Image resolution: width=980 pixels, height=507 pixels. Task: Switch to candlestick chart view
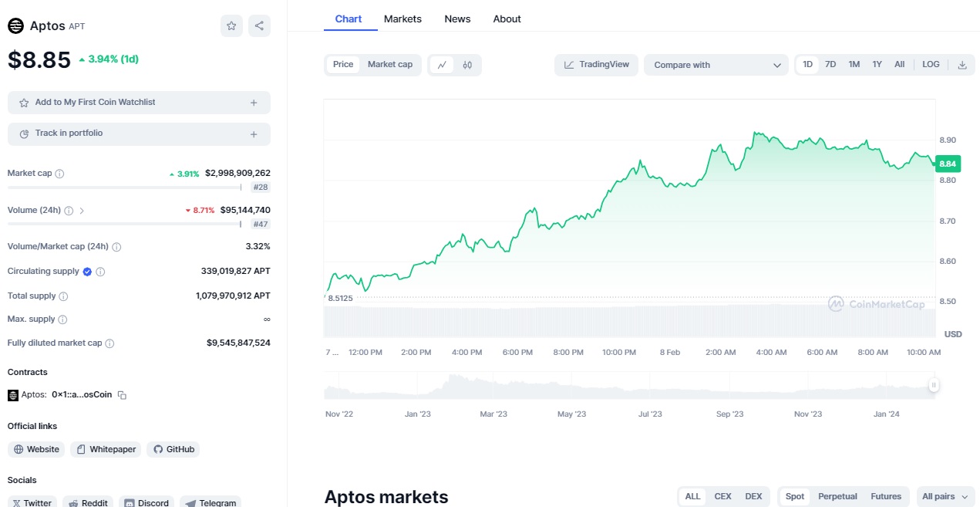[x=467, y=65]
